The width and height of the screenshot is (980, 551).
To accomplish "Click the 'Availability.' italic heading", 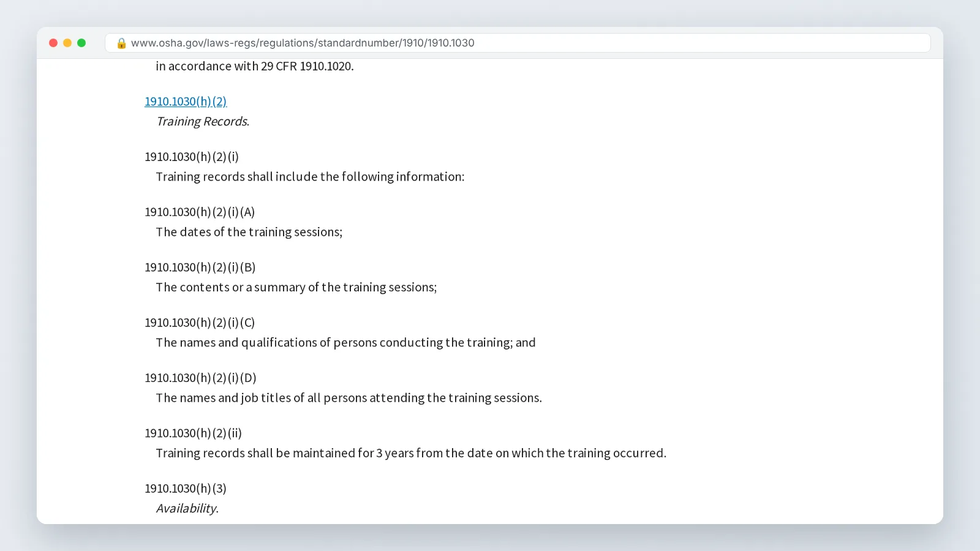I will 187,508.
